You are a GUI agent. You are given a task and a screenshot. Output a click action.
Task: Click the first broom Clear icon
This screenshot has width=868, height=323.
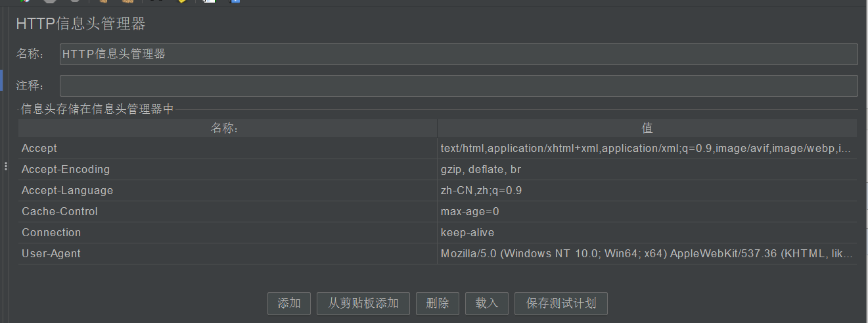(x=103, y=1)
